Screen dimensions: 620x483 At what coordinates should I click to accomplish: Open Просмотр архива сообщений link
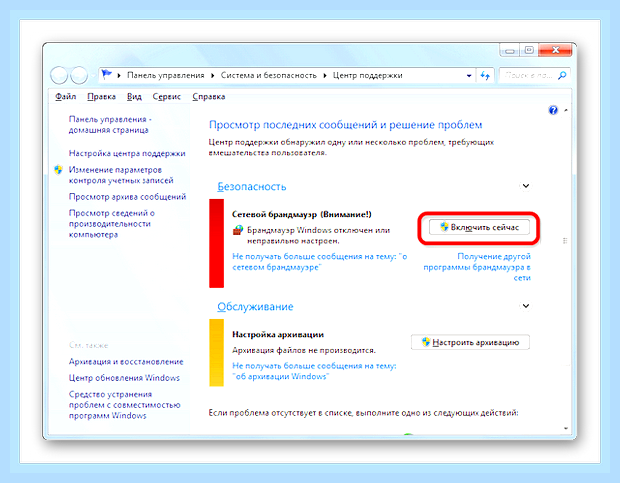tap(127, 196)
